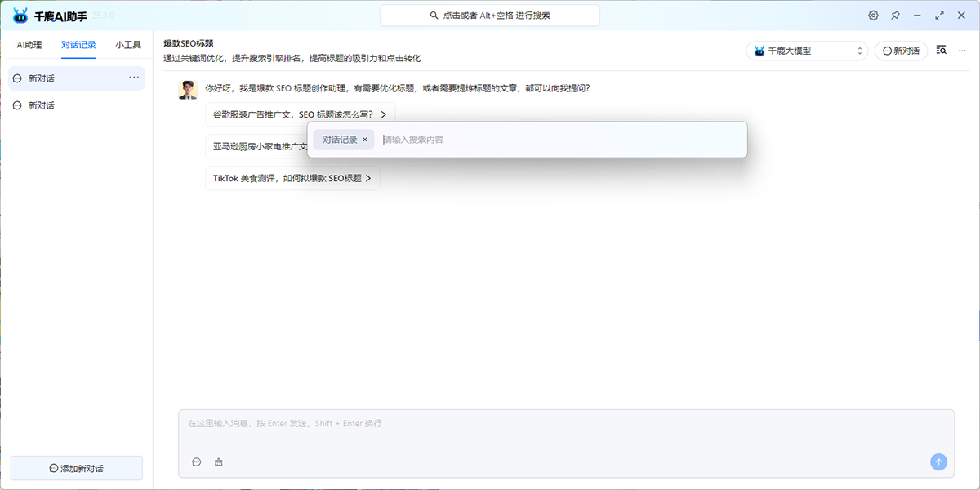Image resolution: width=980 pixels, height=490 pixels.
Task: Open the emoji chat bubble icon near the input
Action: [x=197, y=461]
